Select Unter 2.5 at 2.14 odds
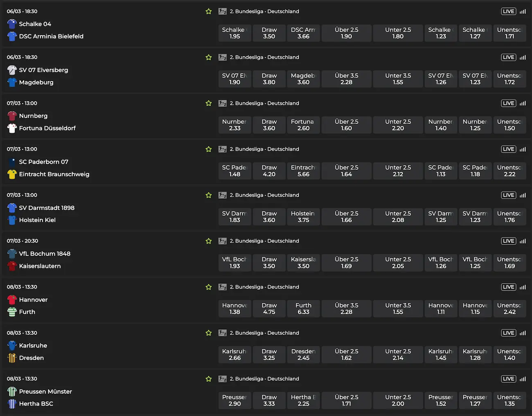Image resolution: width=532 pixels, height=416 pixels. 398,355
